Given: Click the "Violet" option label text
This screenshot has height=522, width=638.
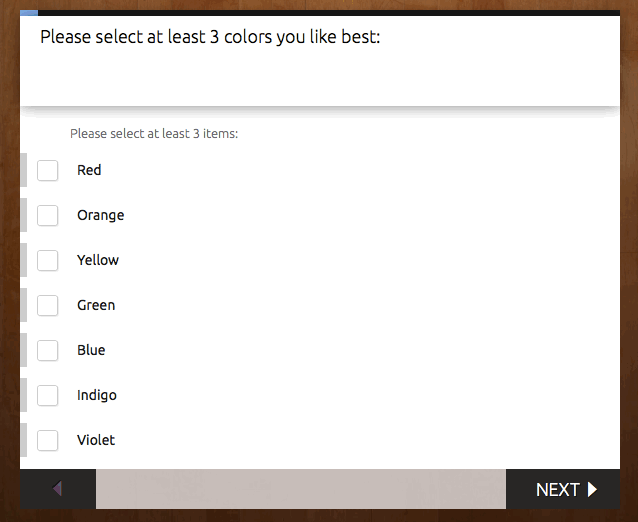Looking at the screenshot, I should (96, 440).
